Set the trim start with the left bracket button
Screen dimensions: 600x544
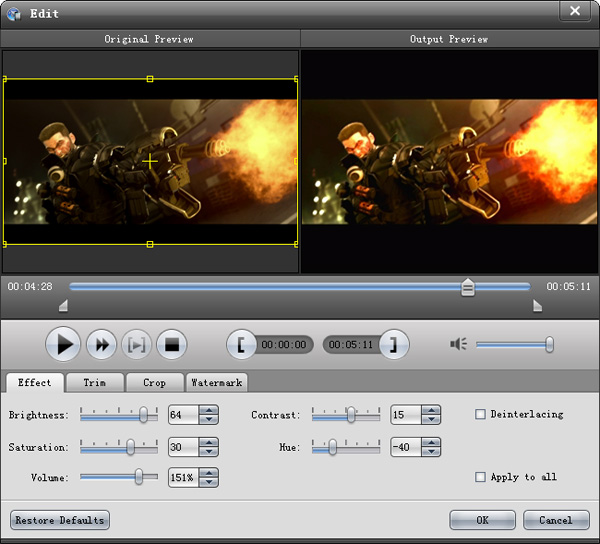coord(241,345)
